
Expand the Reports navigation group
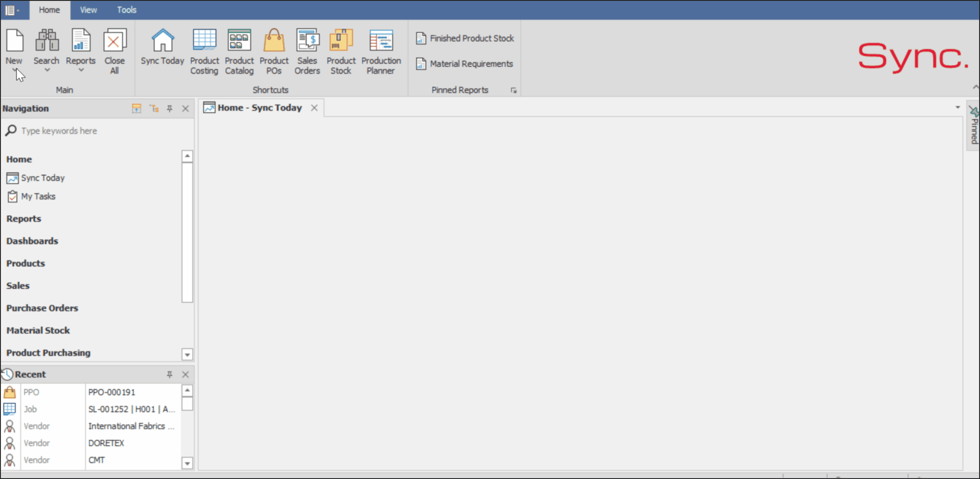click(x=24, y=218)
